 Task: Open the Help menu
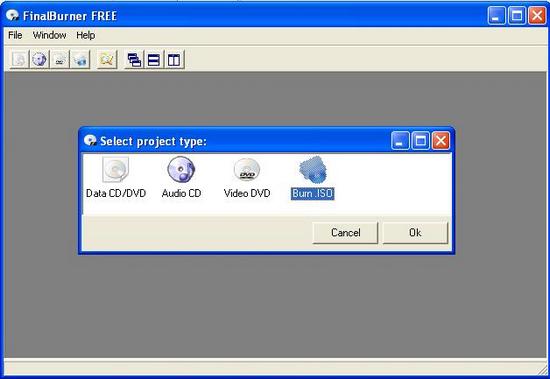[86, 35]
